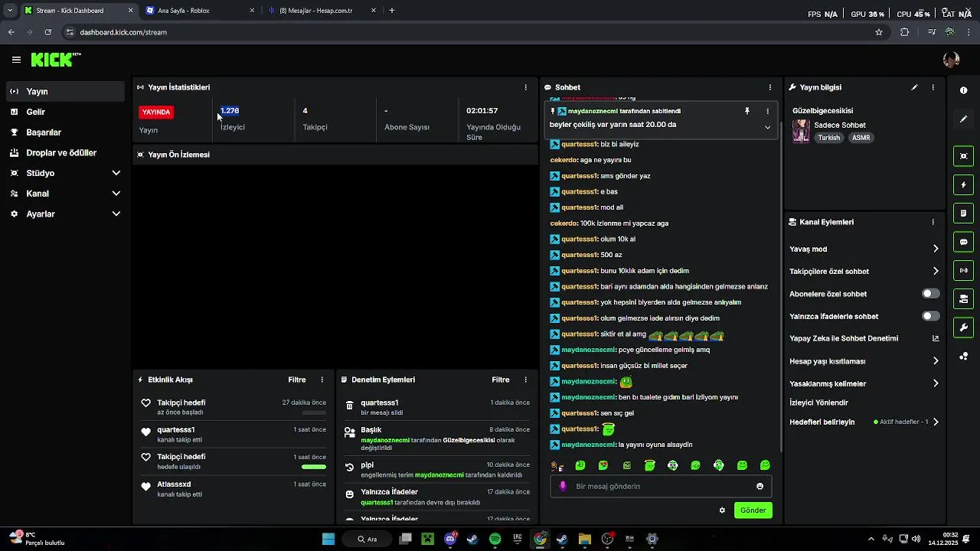Open Yayın in the left sidebar
The height and width of the screenshot is (551, 980).
(x=65, y=91)
